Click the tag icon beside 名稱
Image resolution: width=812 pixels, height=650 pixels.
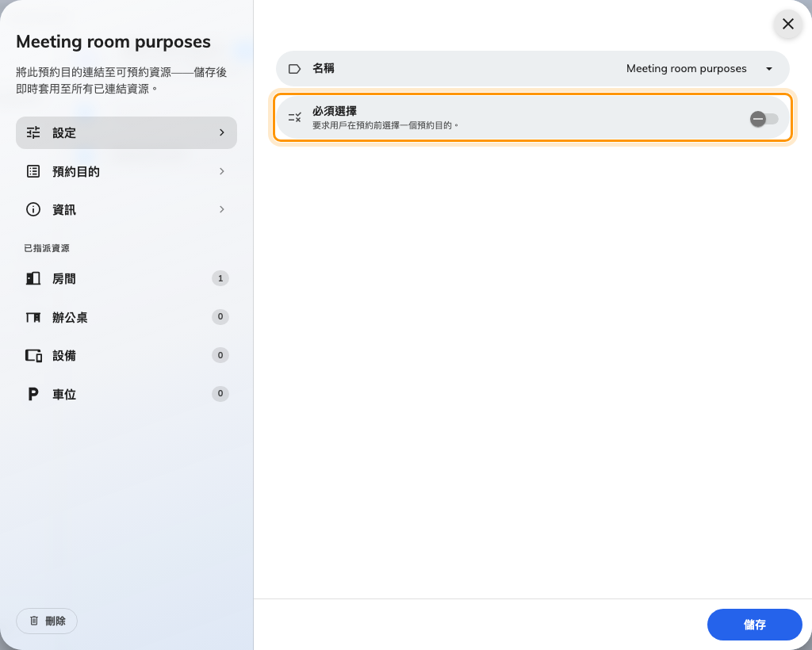pyautogui.click(x=295, y=69)
